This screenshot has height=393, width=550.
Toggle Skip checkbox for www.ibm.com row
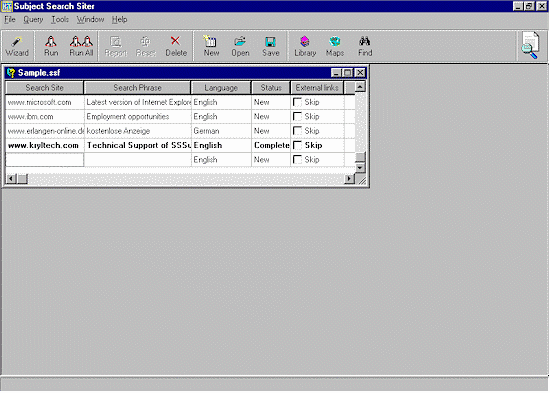297,116
